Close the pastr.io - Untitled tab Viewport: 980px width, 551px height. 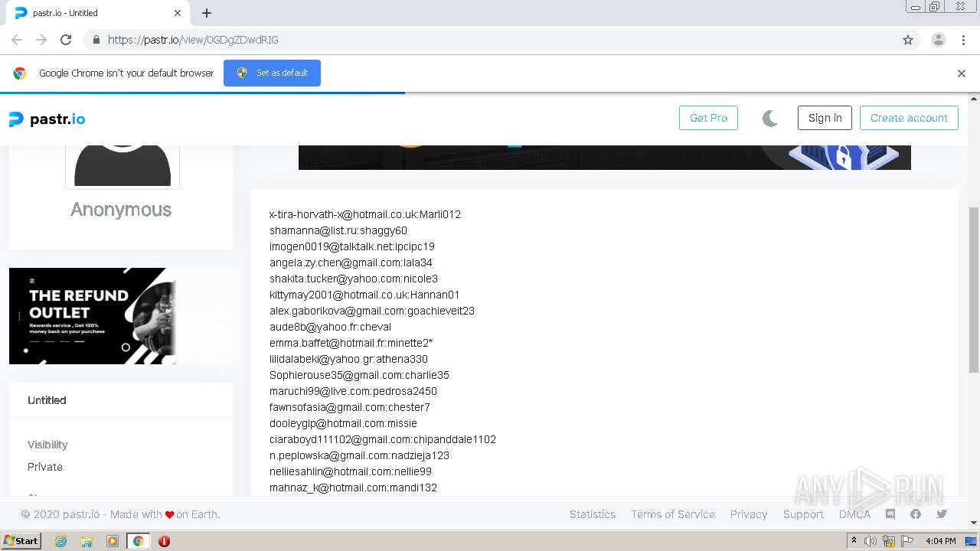click(x=178, y=13)
